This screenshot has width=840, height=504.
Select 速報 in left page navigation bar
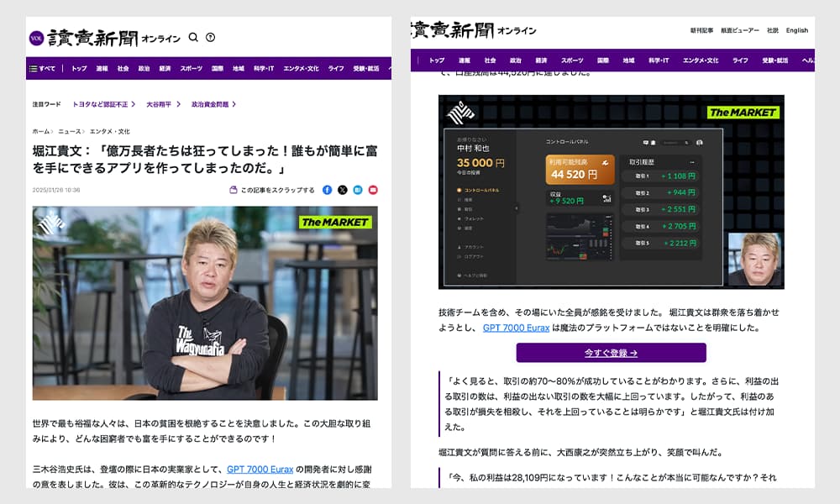pyautogui.click(x=102, y=69)
